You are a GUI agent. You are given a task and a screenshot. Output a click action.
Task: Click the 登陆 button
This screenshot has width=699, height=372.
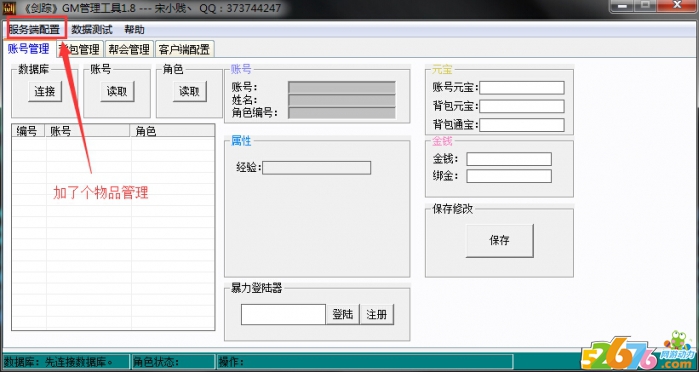pos(343,314)
